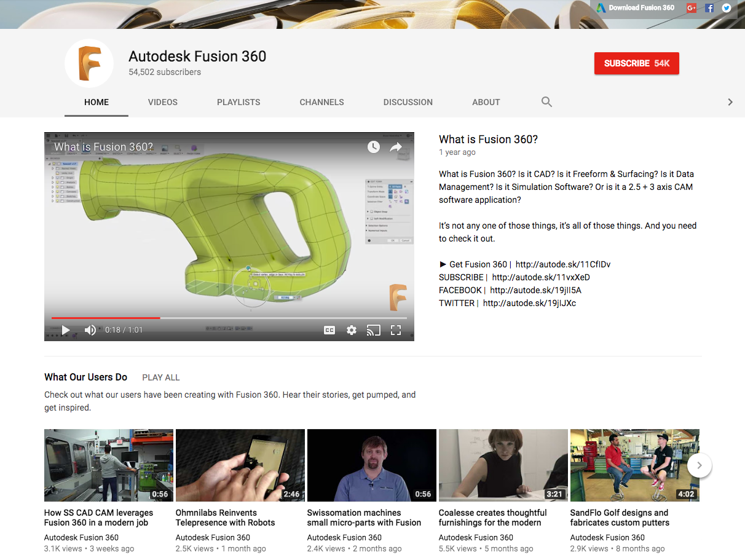Seek using the red video progress bar

click(229, 318)
